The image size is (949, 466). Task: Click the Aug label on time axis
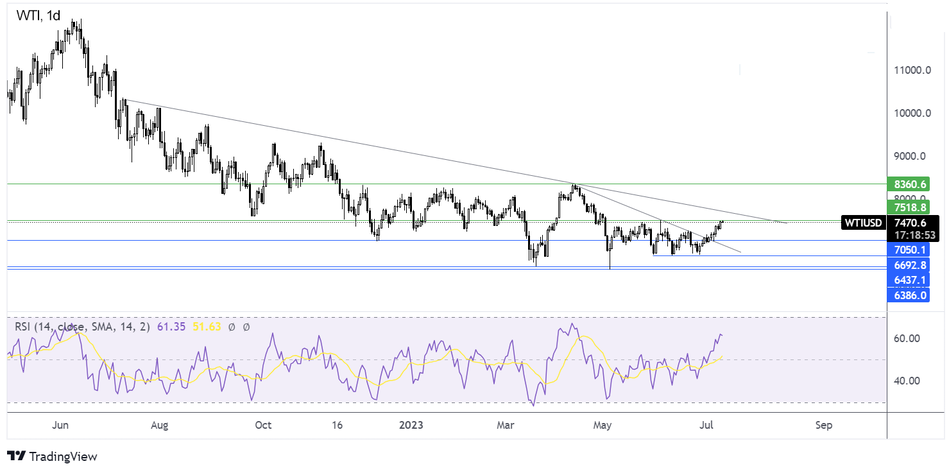(x=159, y=424)
